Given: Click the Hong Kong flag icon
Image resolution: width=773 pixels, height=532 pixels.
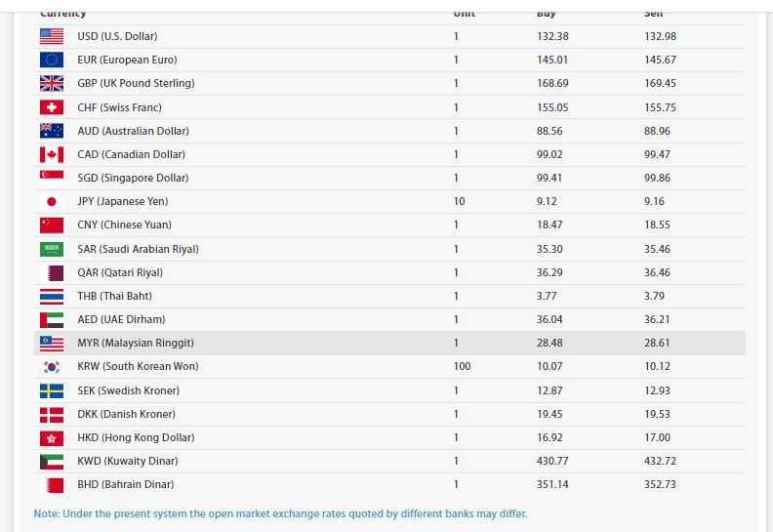Looking at the screenshot, I should pos(52,438).
